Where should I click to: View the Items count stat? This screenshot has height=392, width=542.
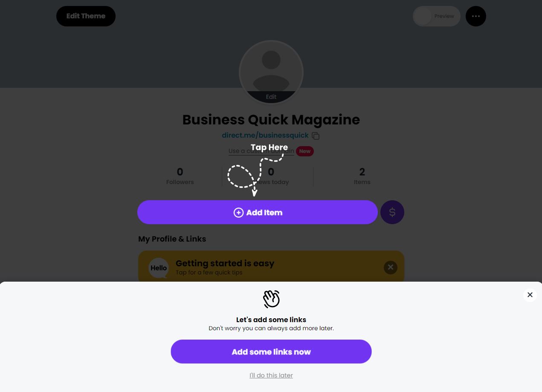click(x=362, y=176)
